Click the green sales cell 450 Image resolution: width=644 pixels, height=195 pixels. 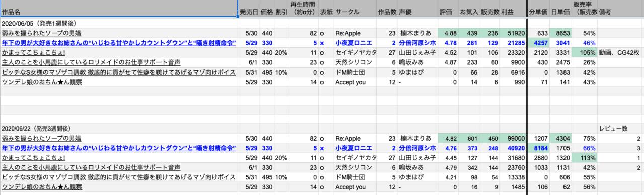(489, 138)
